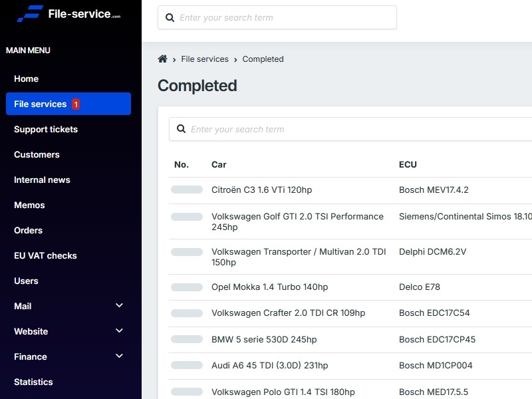Click the No. column header
The height and width of the screenshot is (399, 532).
click(x=182, y=164)
